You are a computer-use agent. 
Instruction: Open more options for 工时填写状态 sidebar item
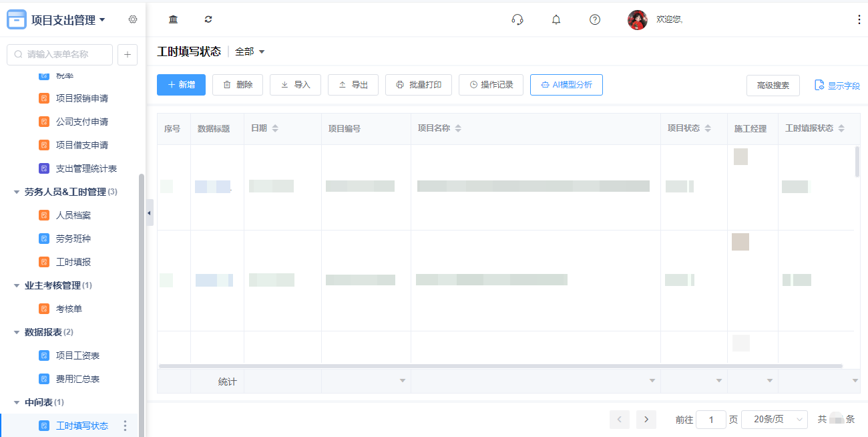[125, 426]
